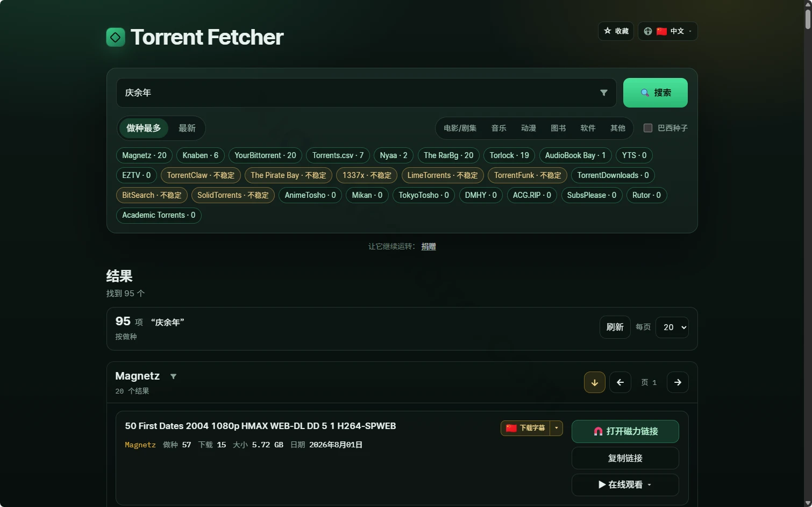Click the AnimeTosho · 0 chip
This screenshot has height=507, width=812.
310,195
